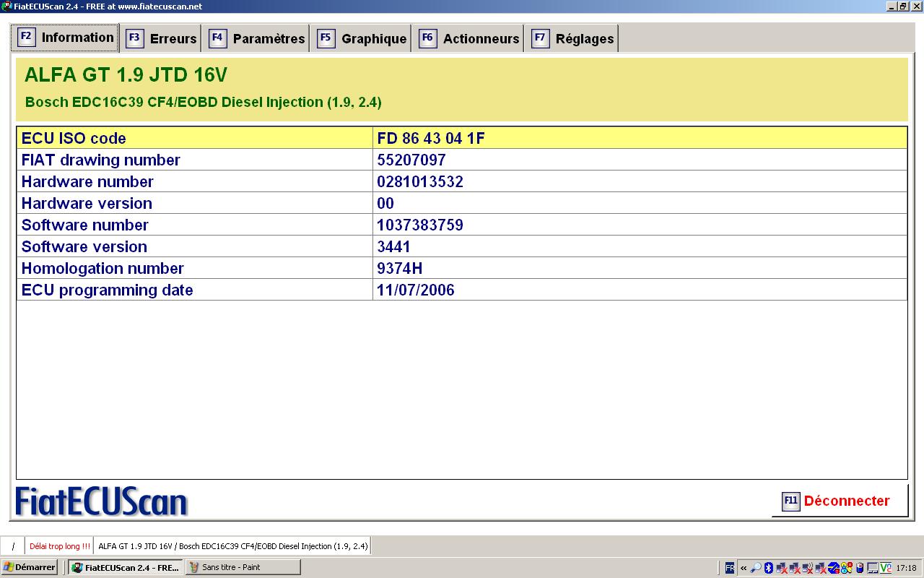Switch to the F7 Réglages tab

pyautogui.click(x=573, y=38)
